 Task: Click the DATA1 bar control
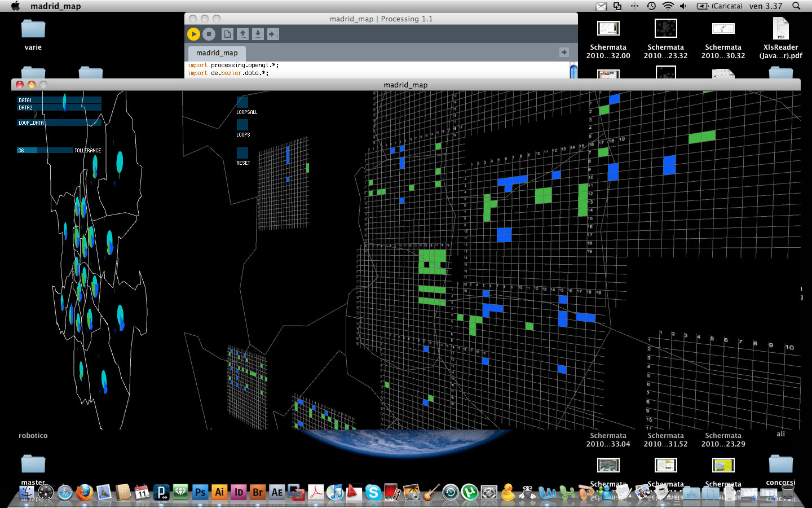(x=59, y=100)
